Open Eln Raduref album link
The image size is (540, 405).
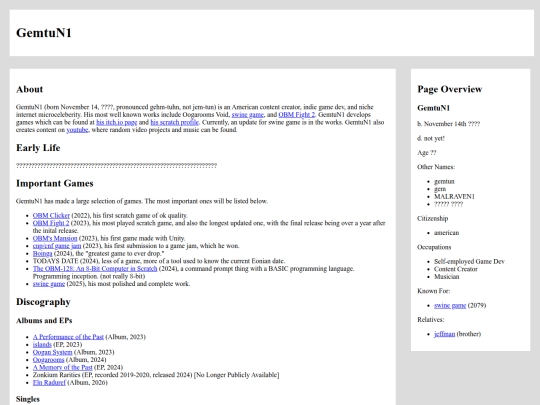pyautogui.click(x=49, y=382)
